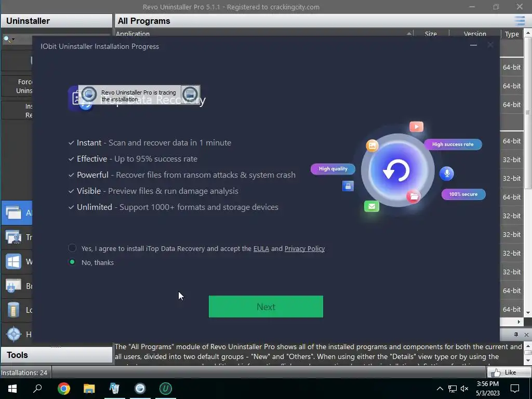Open the taskbar clock showing 3:56 PM

[x=487, y=389]
